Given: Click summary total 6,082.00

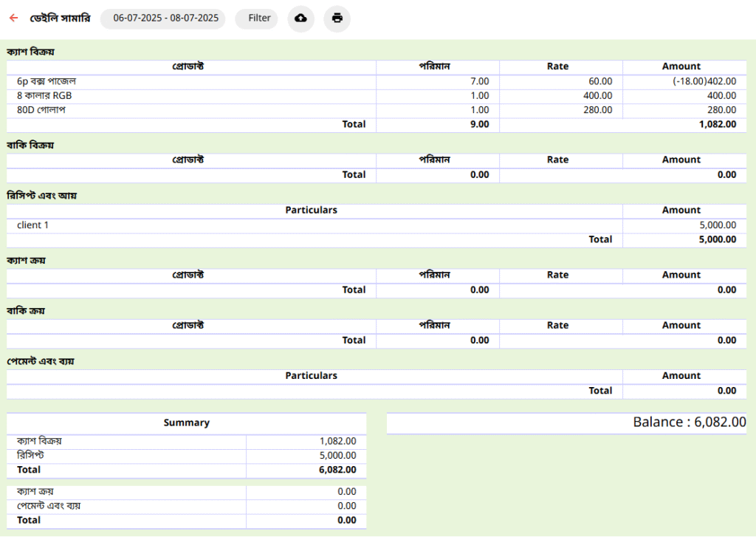Looking at the screenshot, I should coord(337,470).
